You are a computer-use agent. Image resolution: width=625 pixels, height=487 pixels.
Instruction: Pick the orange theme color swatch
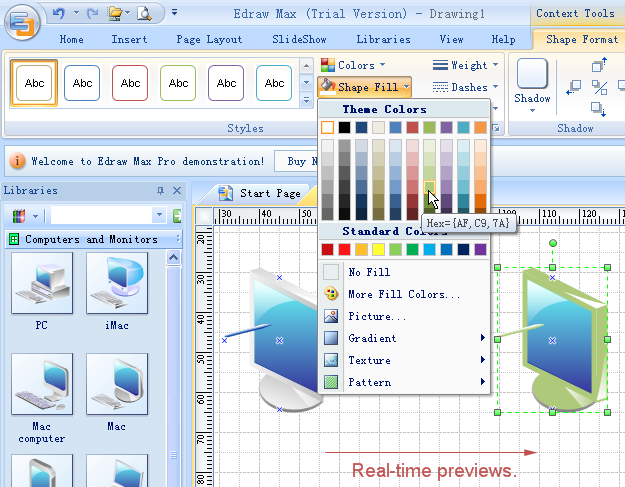(x=480, y=128)
